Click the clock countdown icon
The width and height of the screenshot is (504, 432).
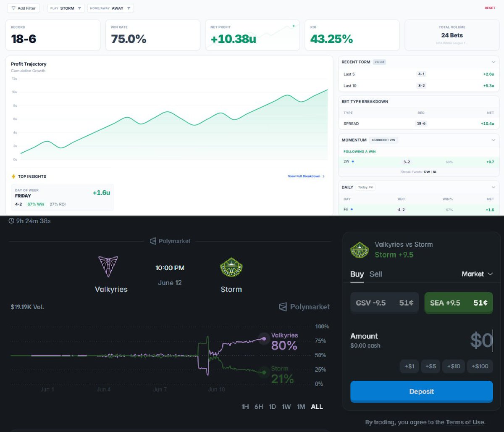(x=11, y=221)
